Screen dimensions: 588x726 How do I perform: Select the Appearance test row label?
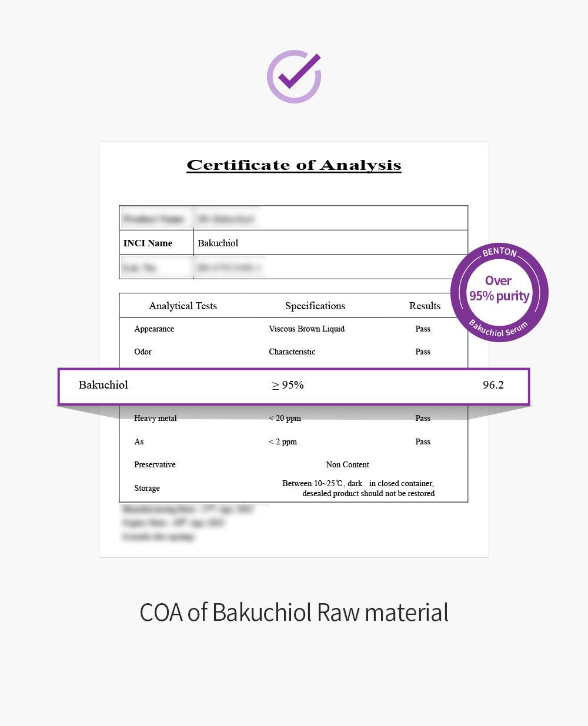point(154,329)
